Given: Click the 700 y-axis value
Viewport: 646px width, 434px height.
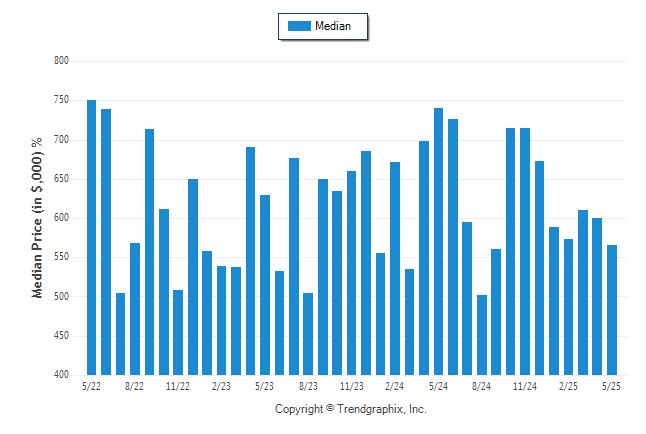Looking at the screenshot, I should [61, 140].
